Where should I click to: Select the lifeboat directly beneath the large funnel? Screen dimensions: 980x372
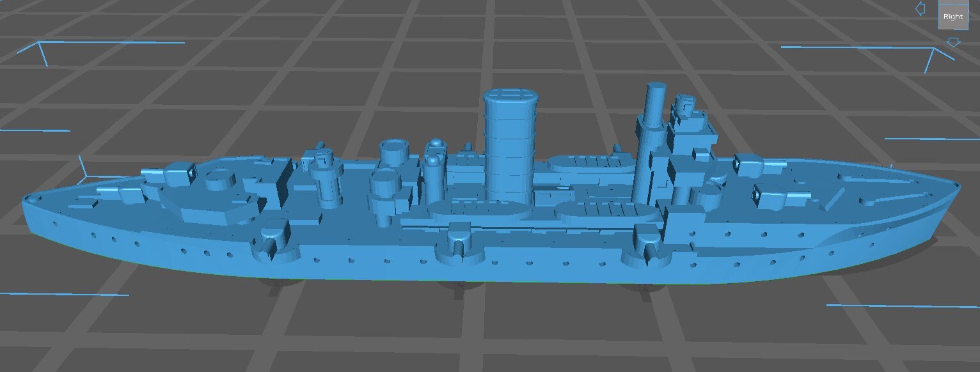(x=480, y=210)
